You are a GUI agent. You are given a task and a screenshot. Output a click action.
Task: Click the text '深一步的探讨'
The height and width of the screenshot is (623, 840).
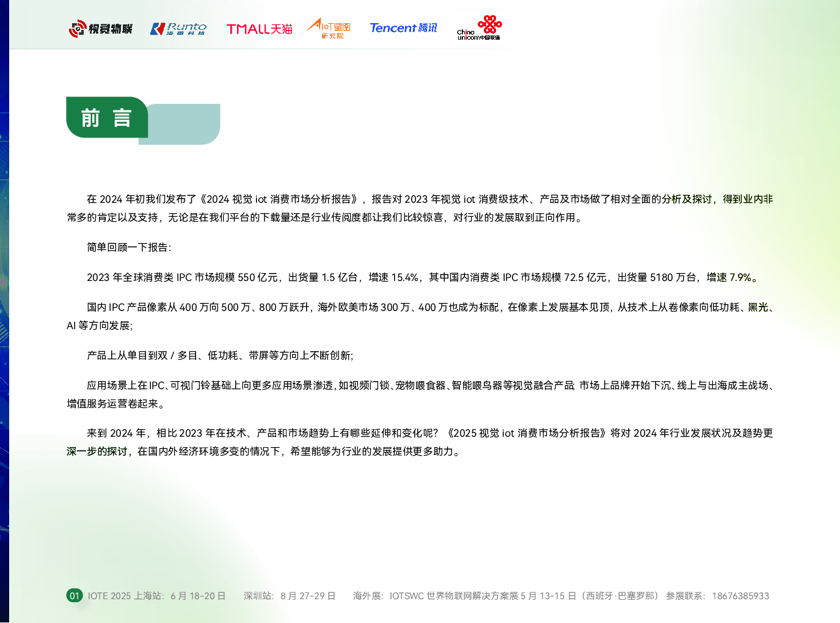(x=97, y=451)
